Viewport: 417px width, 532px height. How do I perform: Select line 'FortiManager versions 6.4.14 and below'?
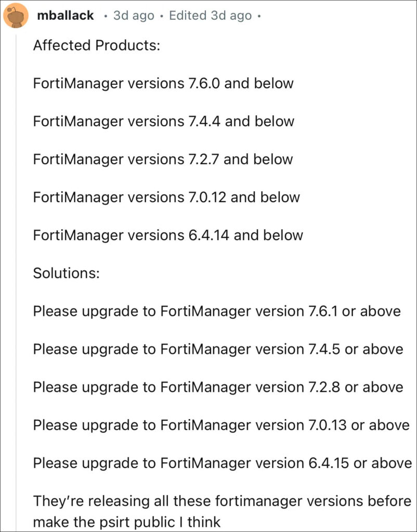click(x=168, y=235)
